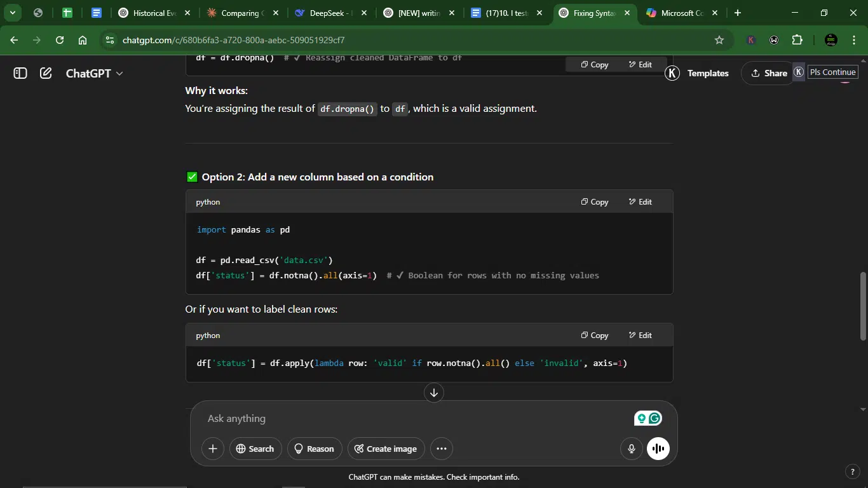Toggle the Reason mode

coord(315,449)
